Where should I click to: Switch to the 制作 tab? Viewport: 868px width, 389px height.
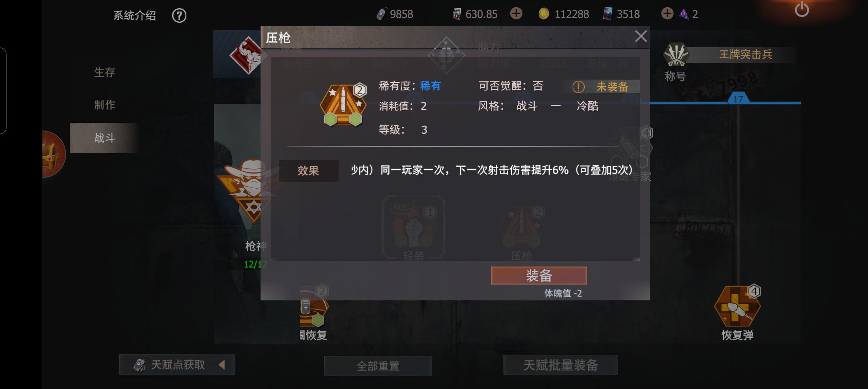click(x=105, y=105)
